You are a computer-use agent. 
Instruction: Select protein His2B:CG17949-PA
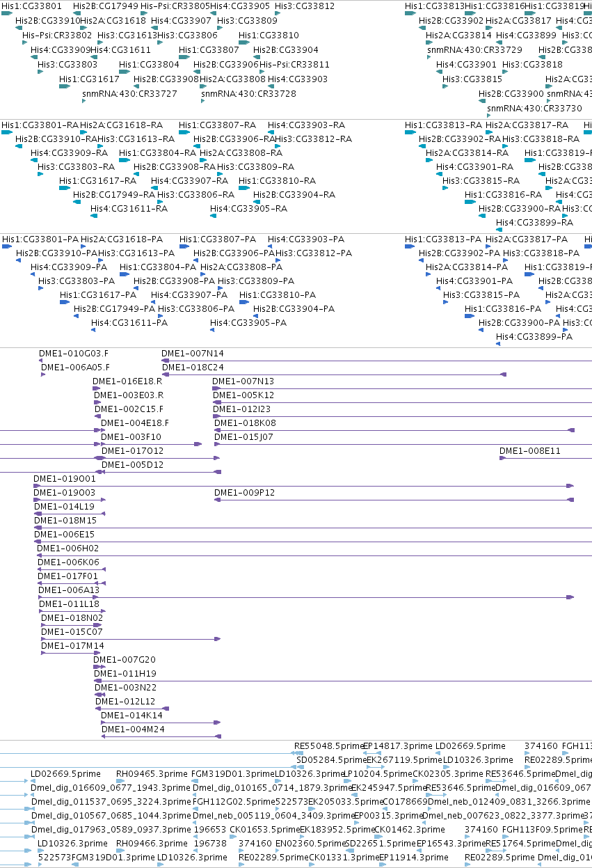(114, 309)
